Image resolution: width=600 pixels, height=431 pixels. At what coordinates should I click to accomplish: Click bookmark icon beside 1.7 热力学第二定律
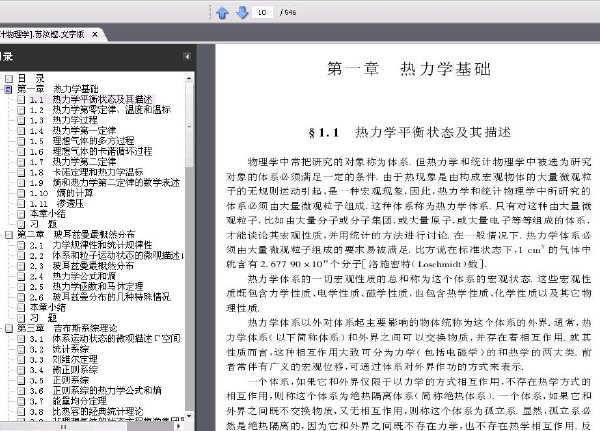point(21,162)
